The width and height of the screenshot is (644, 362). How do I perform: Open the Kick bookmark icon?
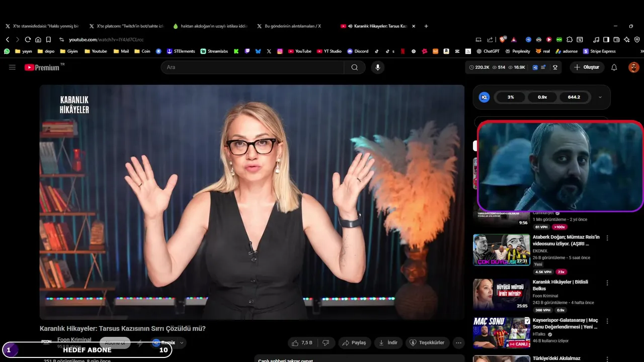pyautogui.click(x=236, y=51)
